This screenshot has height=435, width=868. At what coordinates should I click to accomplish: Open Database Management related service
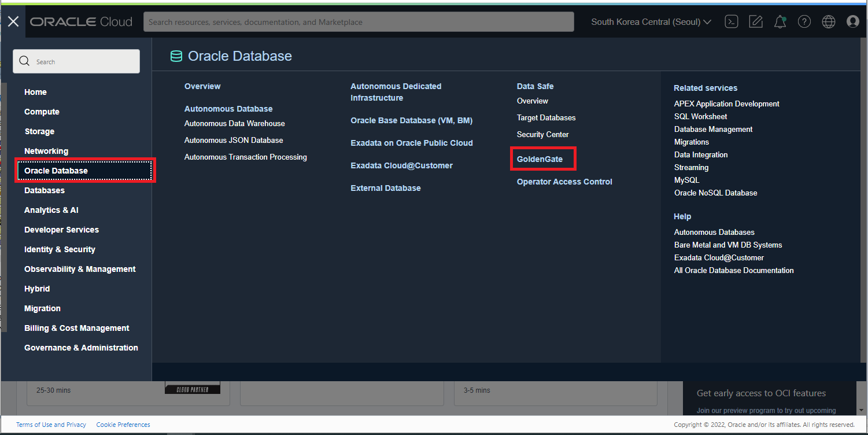point(714,129)
